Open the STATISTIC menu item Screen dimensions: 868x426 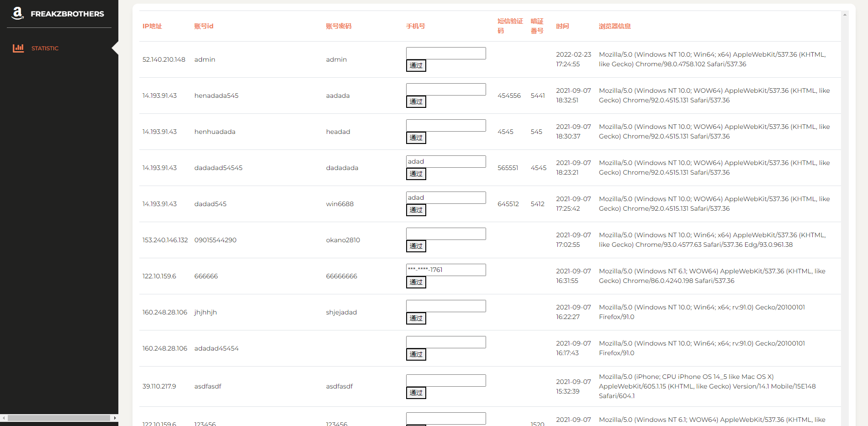pyautogui.click(x=45, y=48)
